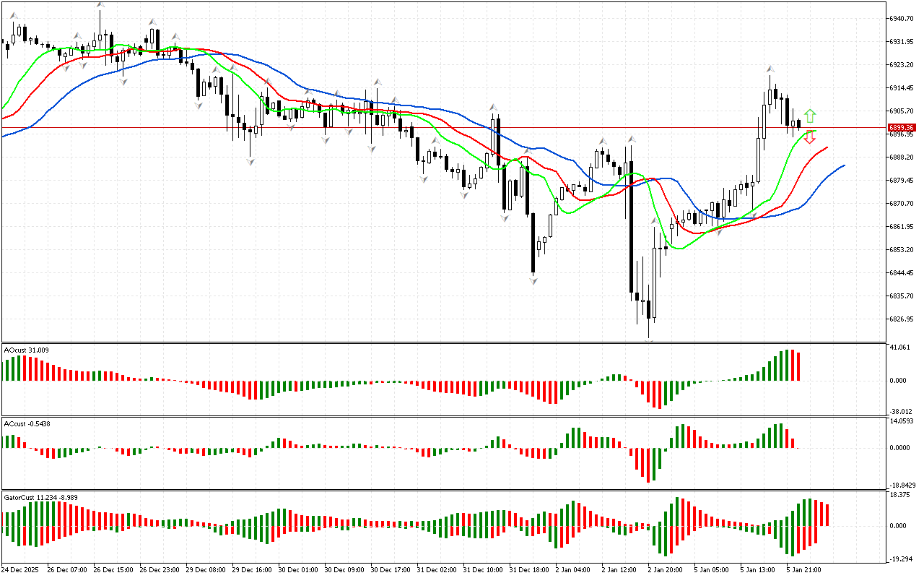
Task: Click the 5 Jan 21:00 time label
Action: pyautogui.click(x=804, y=569)
